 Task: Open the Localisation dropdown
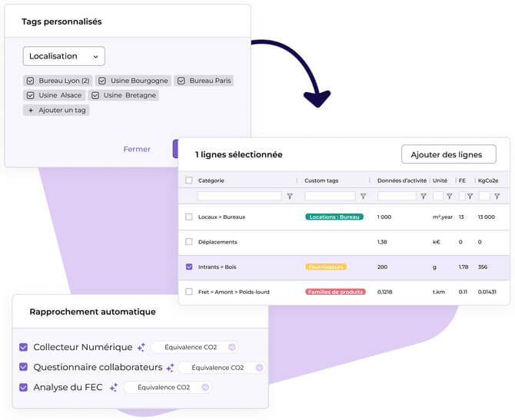pos(64,56)
